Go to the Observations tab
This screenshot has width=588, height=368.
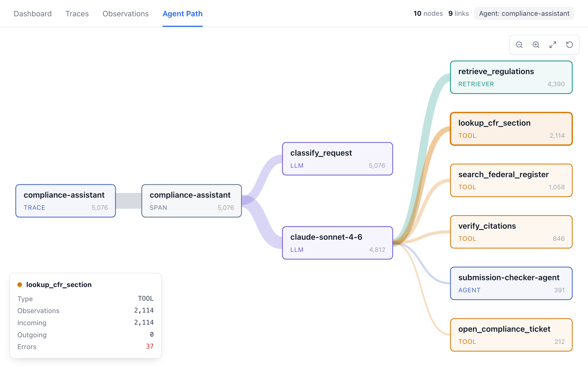click(x=125, y=14)
